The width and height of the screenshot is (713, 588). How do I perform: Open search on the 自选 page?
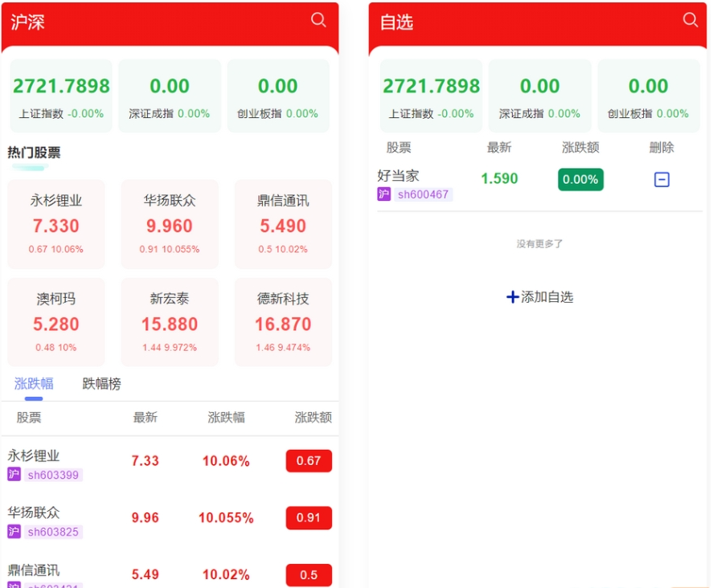tap(690, 20)
